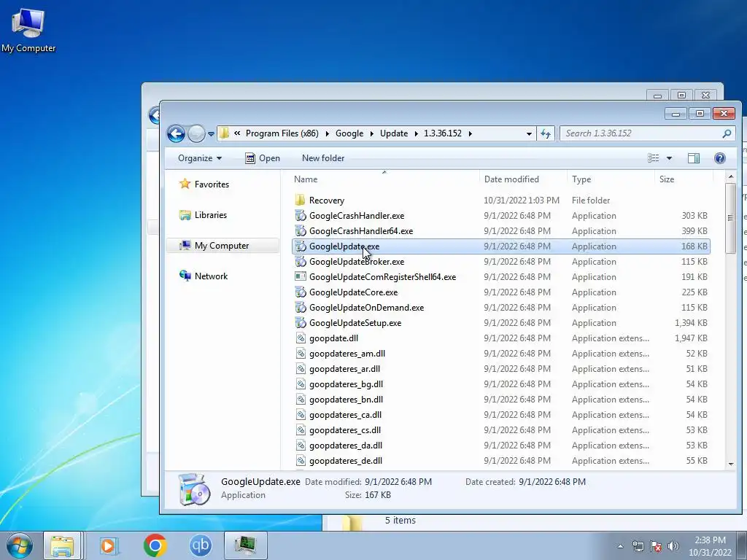Open qBittorrent from the taskbar
Image resolution: width=747 pixels, height=560 pixels.
click(x=200, y=545)
